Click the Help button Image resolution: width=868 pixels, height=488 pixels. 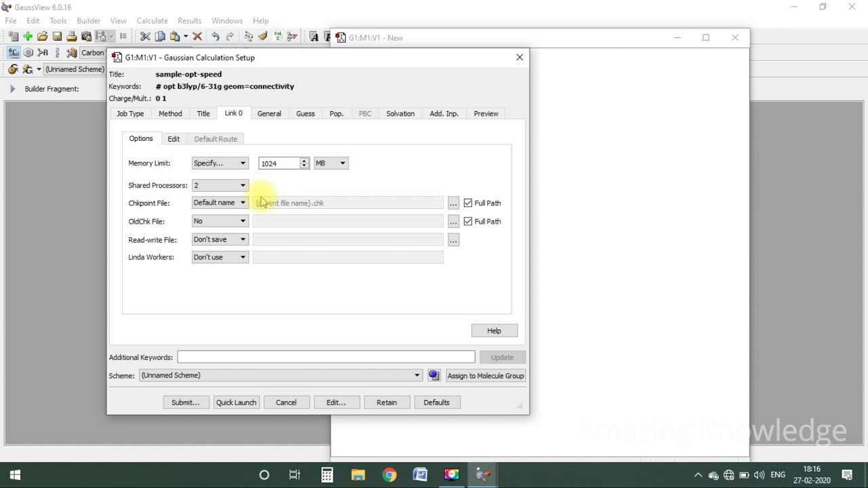(494, 331)
